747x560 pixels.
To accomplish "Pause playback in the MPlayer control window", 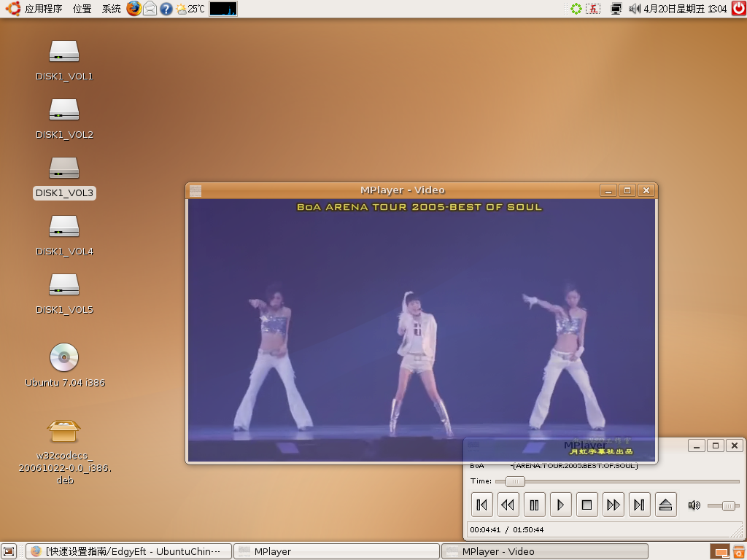I will (534, 505).
